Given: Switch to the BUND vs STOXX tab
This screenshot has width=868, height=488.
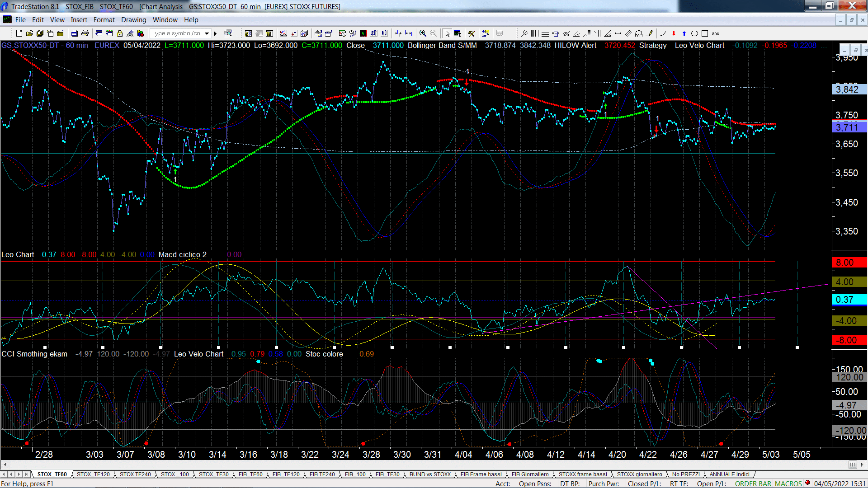Looking at the screenshot, I should (430, 474).
